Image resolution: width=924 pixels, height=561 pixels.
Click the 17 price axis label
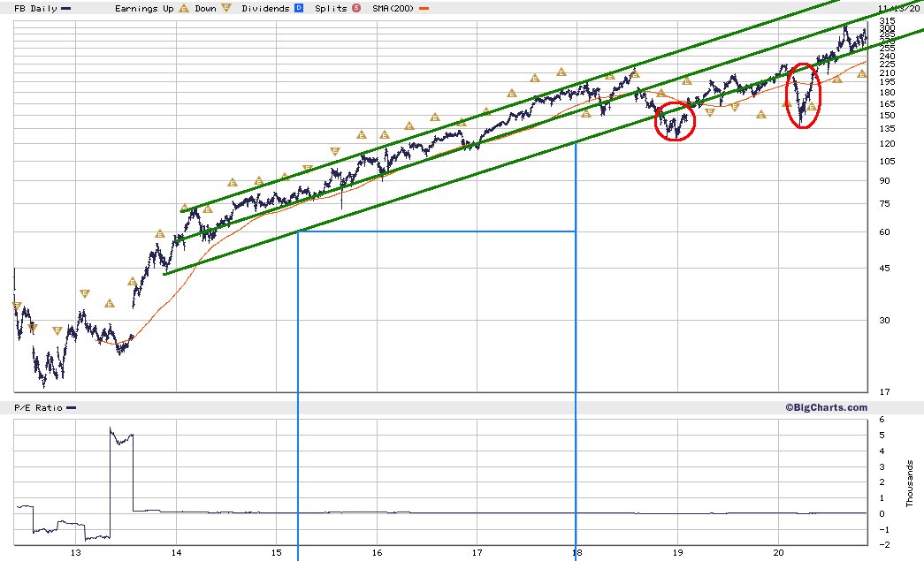click(884, 391)
